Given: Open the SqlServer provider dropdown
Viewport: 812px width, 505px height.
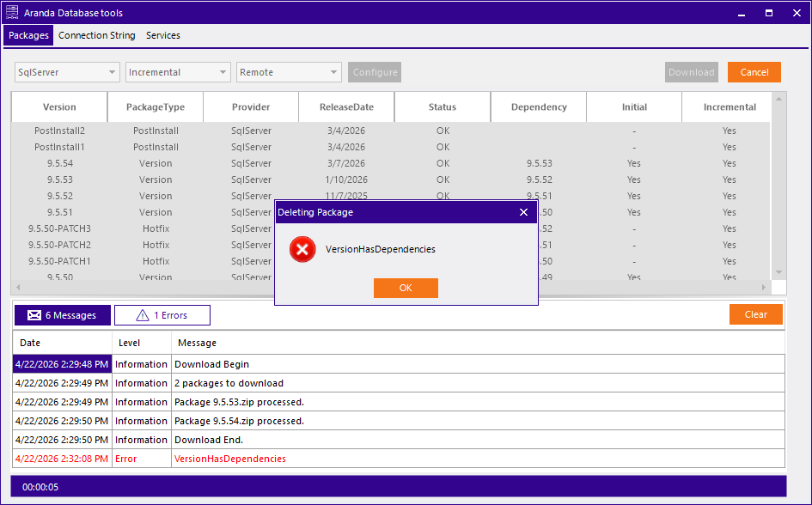Looking at the screenshot, I should [x=67, y=72].
